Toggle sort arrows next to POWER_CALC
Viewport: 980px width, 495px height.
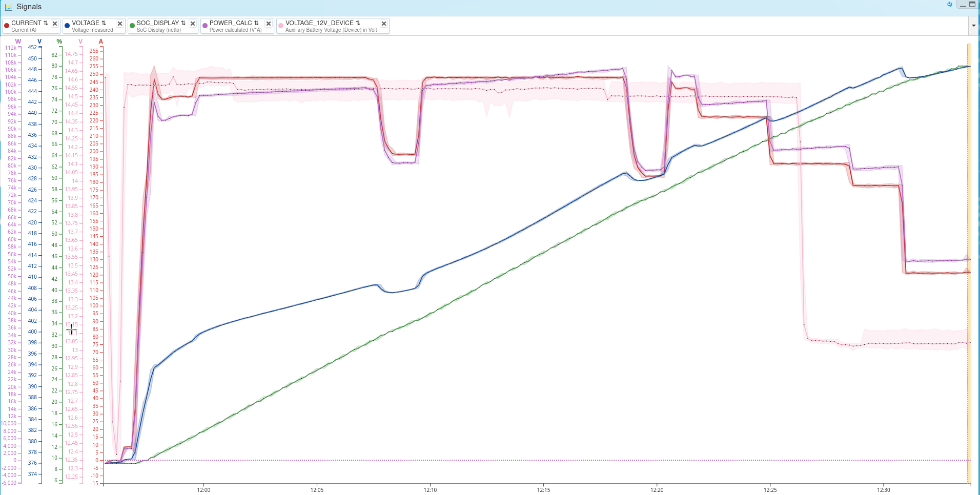tap(256, 23)
